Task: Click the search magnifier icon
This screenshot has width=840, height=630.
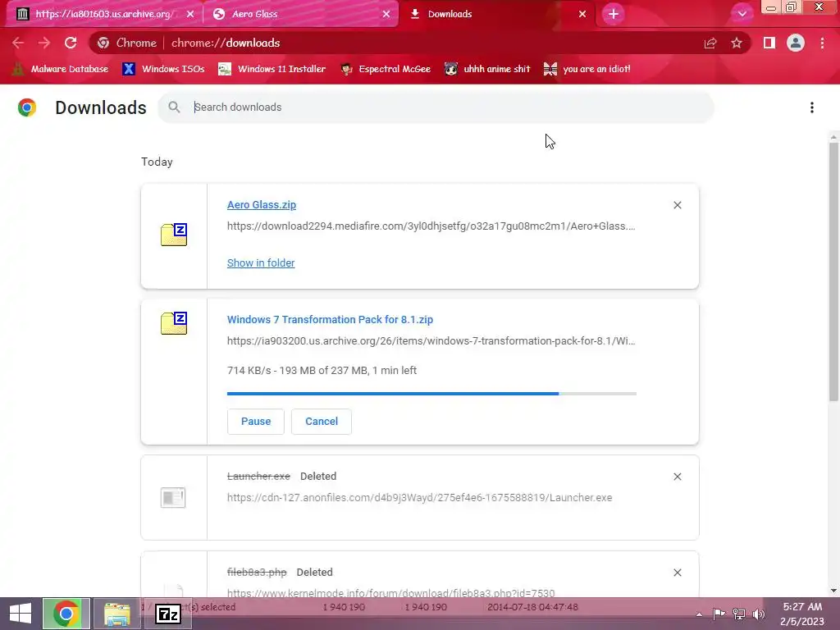Action: [174, 107]
